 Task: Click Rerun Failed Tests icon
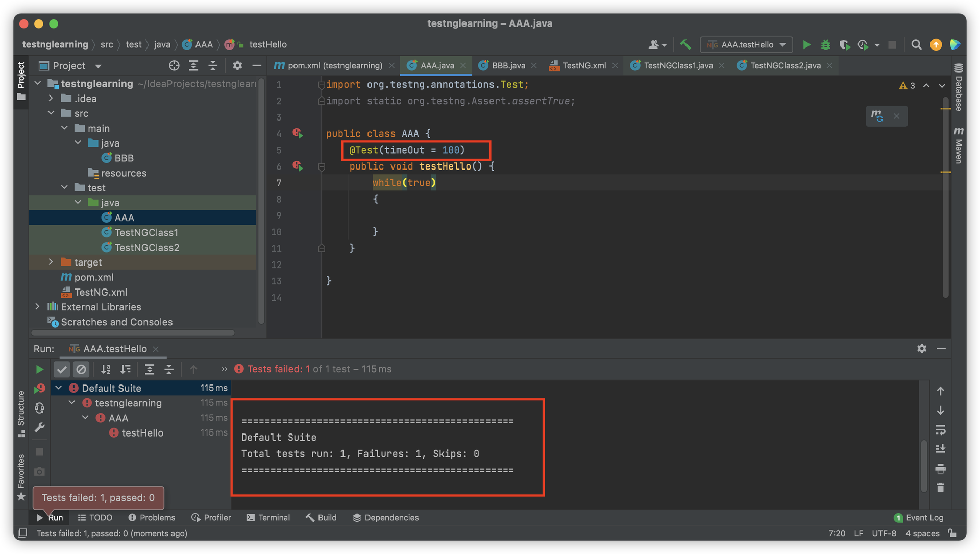(x=39, y=389)
